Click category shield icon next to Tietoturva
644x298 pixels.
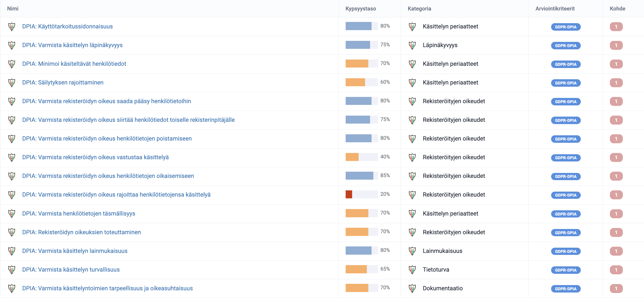[412, 270]
